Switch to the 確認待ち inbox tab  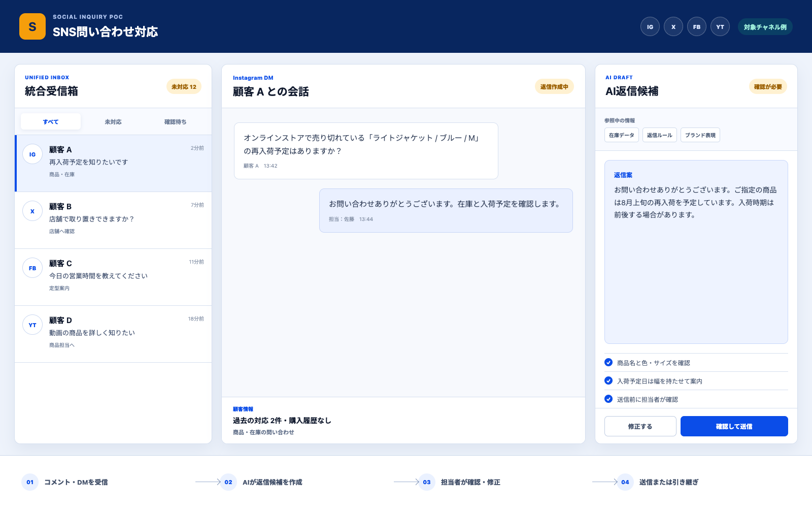coord(176,121)
